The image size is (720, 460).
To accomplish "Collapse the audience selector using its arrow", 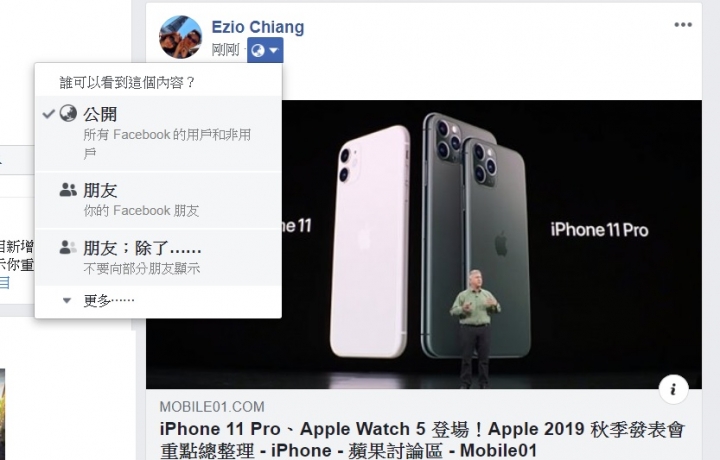I will coord(274,50).
